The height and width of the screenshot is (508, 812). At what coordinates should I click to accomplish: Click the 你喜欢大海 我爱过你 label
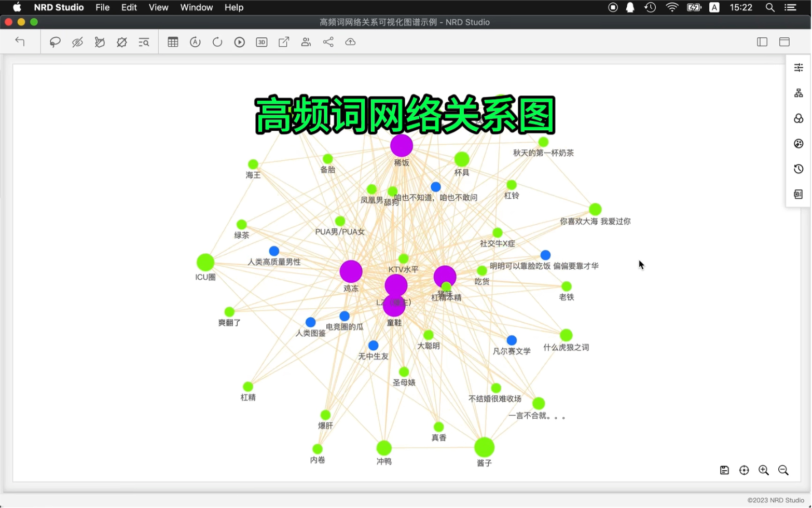point(595,222)
